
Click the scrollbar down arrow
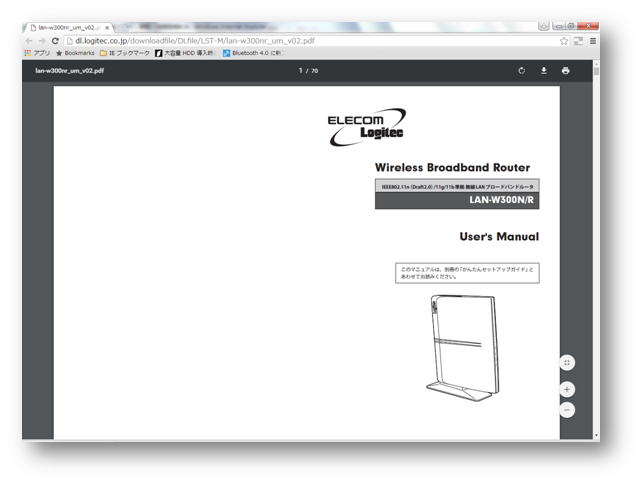click(596, 435)
